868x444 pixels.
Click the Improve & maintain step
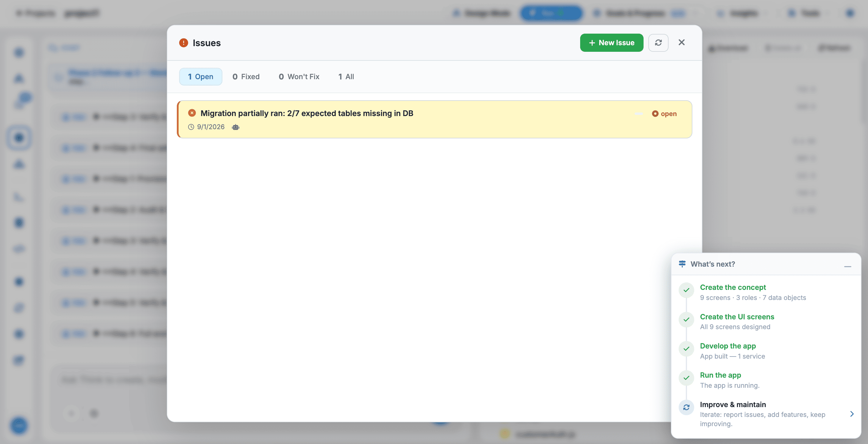(x=766, y=414)
